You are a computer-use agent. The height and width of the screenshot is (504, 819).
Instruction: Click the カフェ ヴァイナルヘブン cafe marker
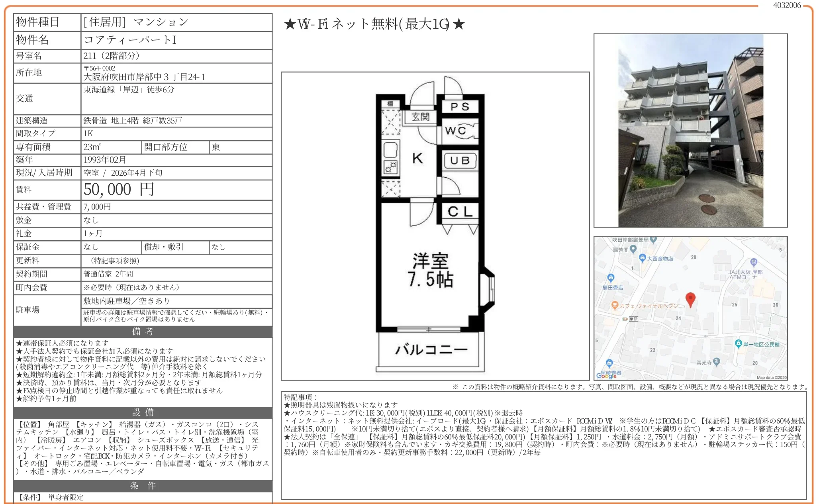pos(615,306)
